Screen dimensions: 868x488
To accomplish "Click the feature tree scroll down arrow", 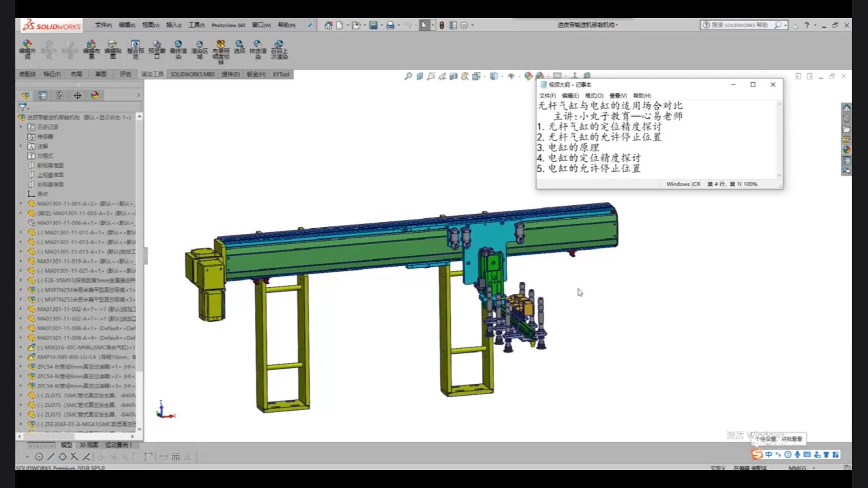I will point(139,429).
